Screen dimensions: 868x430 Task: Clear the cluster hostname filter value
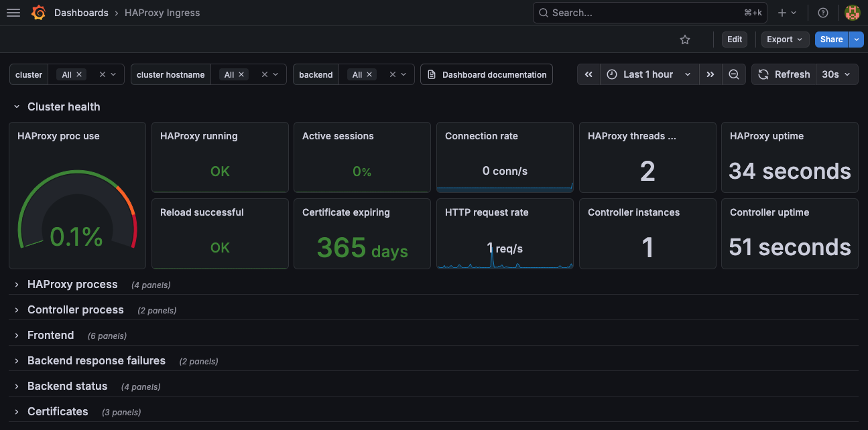265,74
